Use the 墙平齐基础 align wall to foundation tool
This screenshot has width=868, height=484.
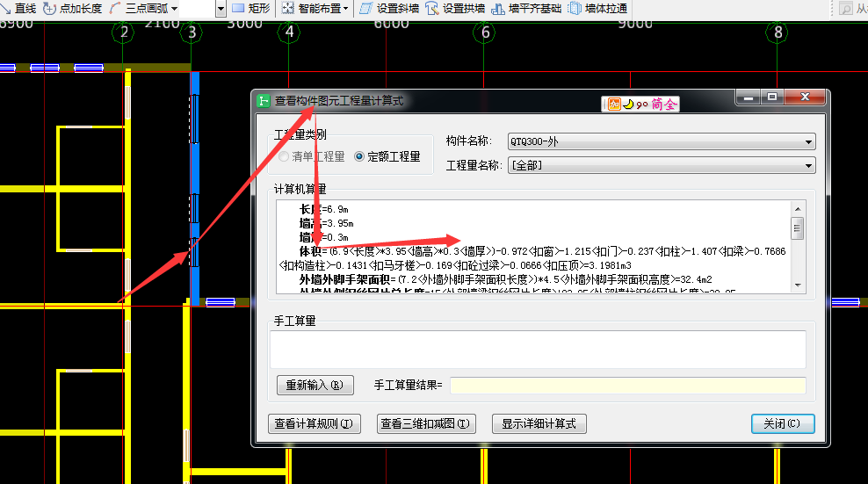526,8
